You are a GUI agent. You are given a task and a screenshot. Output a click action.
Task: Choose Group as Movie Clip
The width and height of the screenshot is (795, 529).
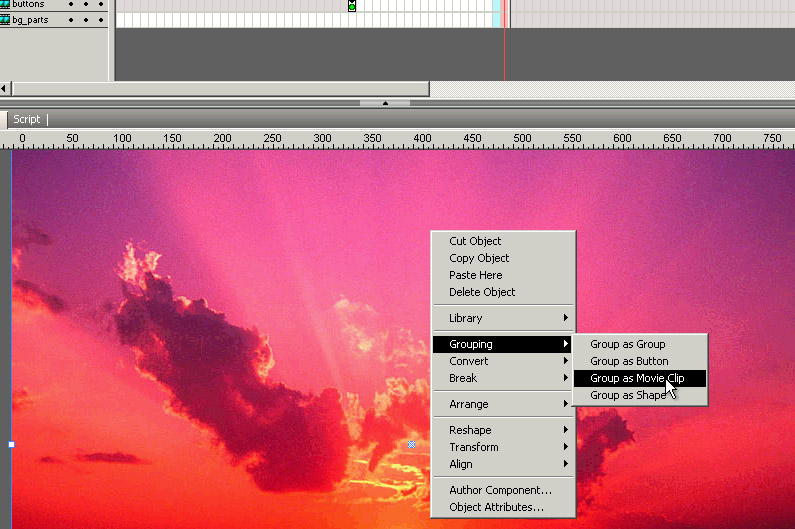(637, 378)
